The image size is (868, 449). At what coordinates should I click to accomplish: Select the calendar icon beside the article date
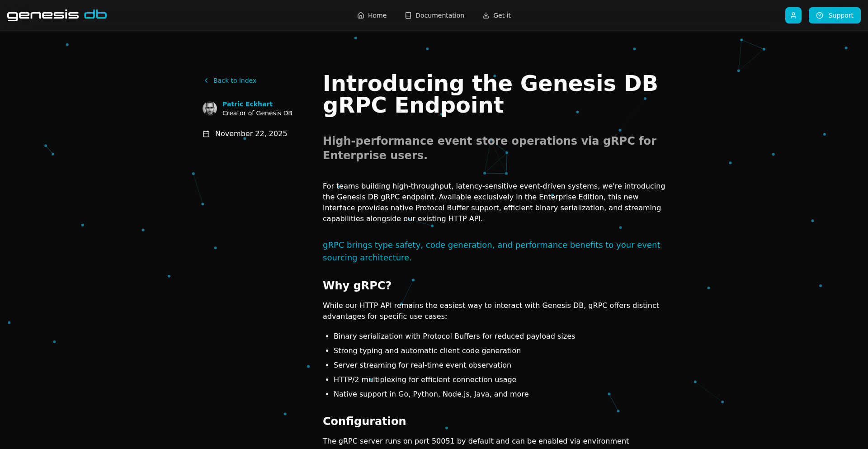coord(206,133)
